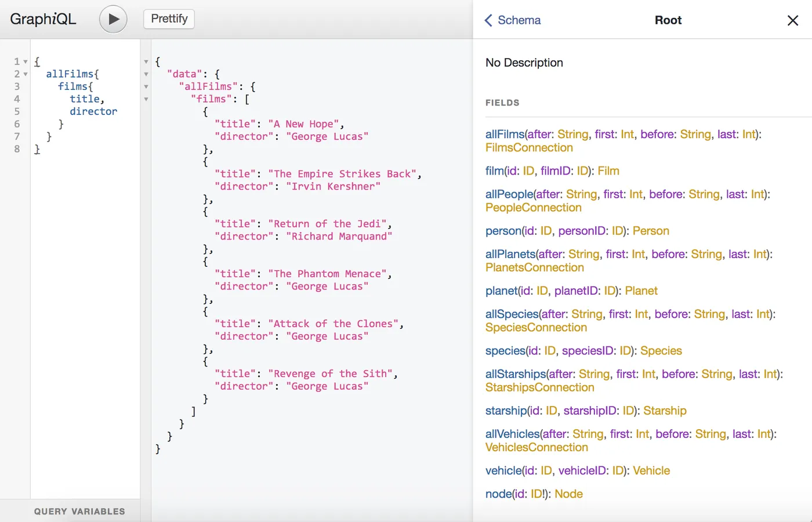Open the vehicle field documentation
This screenshot has height=522, width=812.
(x=503, y=470)
